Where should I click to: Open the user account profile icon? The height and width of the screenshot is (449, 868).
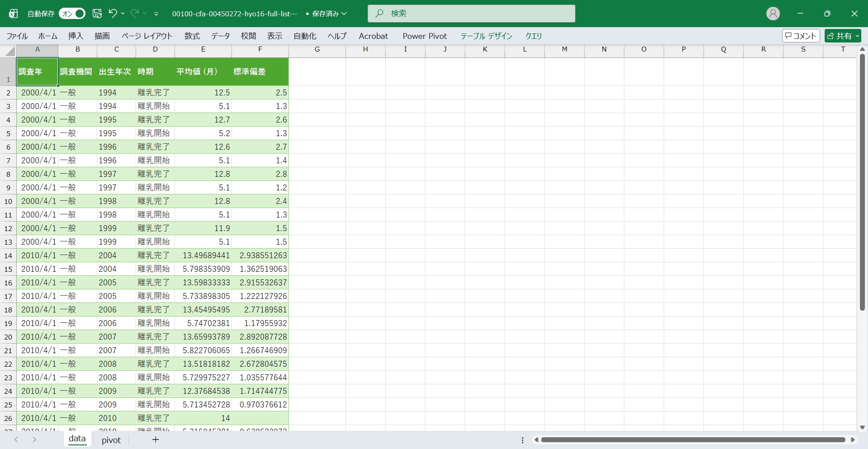click(773, 14)
